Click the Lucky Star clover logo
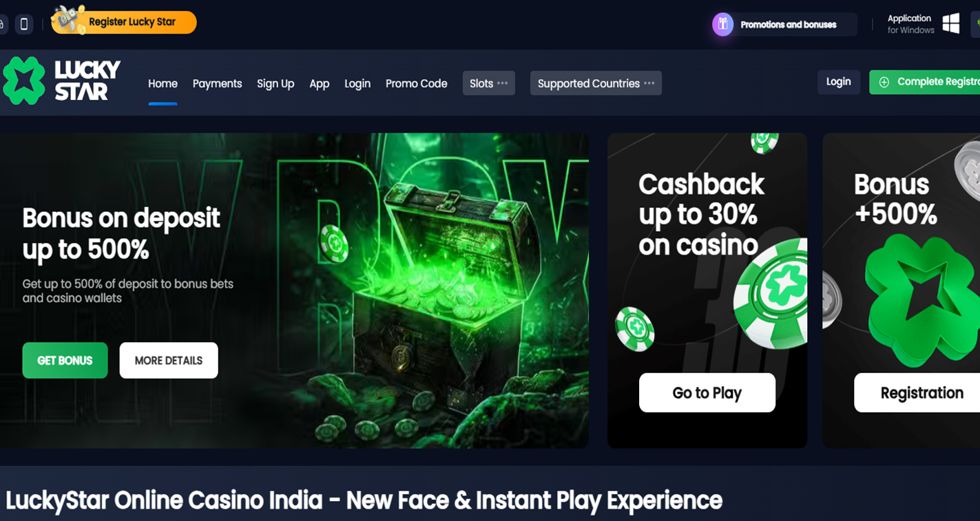The height and width of the screenshot is (521, 980). pyautogui.click(x=23, y=81)
